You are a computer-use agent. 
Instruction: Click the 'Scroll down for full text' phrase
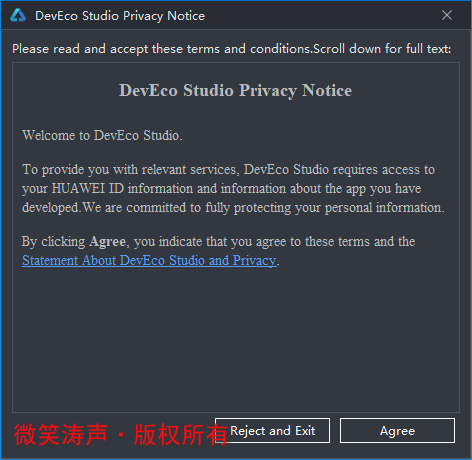[382, 49]
